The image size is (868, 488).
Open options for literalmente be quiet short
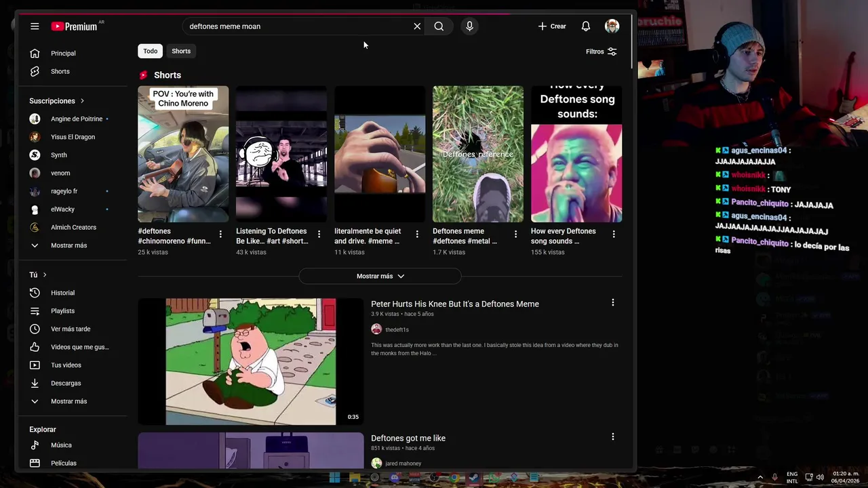417,234
